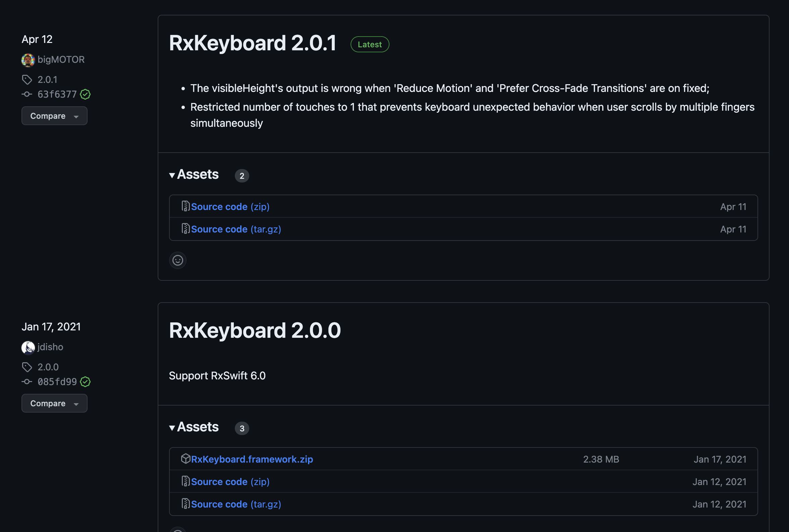Open the RxKeyboard 2.0.1 release title
Image resolution: width=789 pixels, height=532 pixels.
point(252,43)
